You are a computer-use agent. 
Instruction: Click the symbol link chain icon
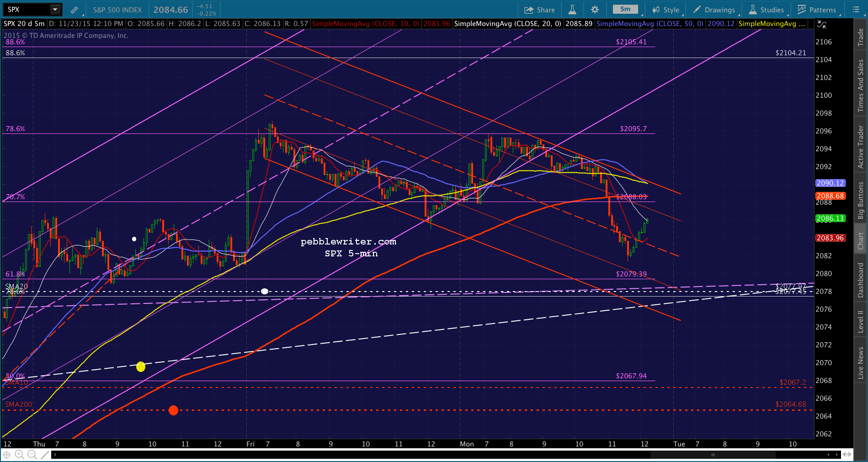[74, 10]
